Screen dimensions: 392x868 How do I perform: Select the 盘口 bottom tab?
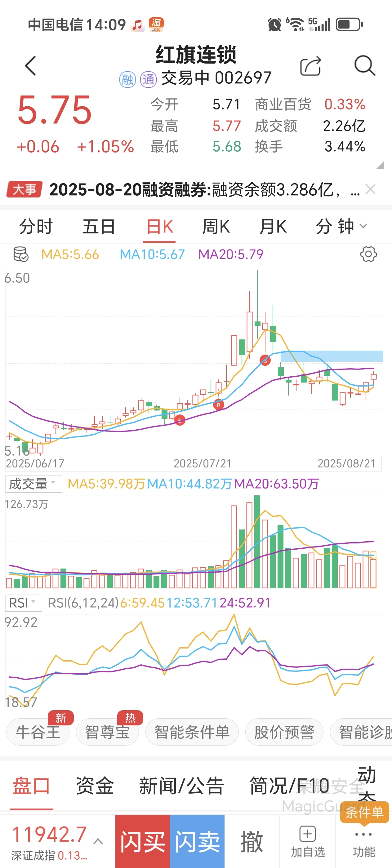(31, 786)
